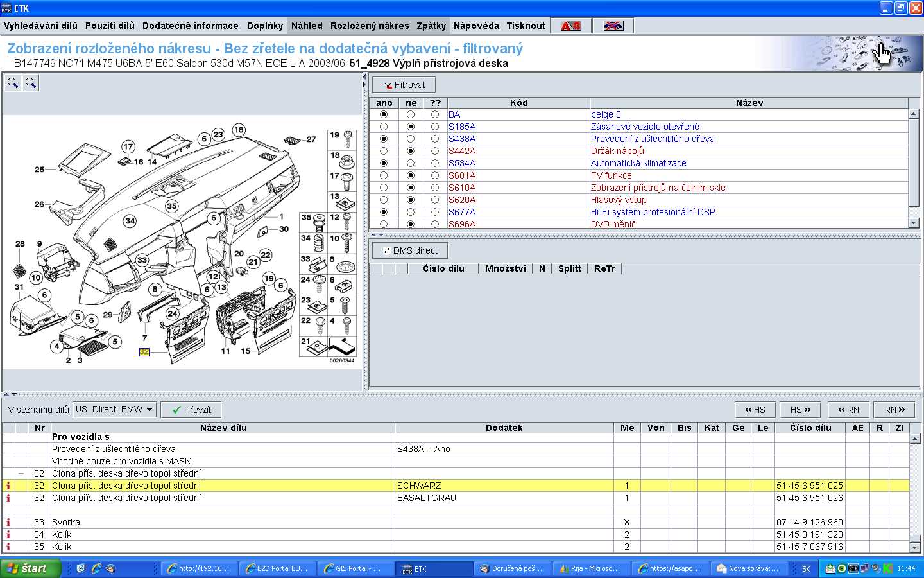The width and height of the screenshot is (924, 578).
Task: Set S442A Držák nápojů to 'ano'
Action: [384, 151]
